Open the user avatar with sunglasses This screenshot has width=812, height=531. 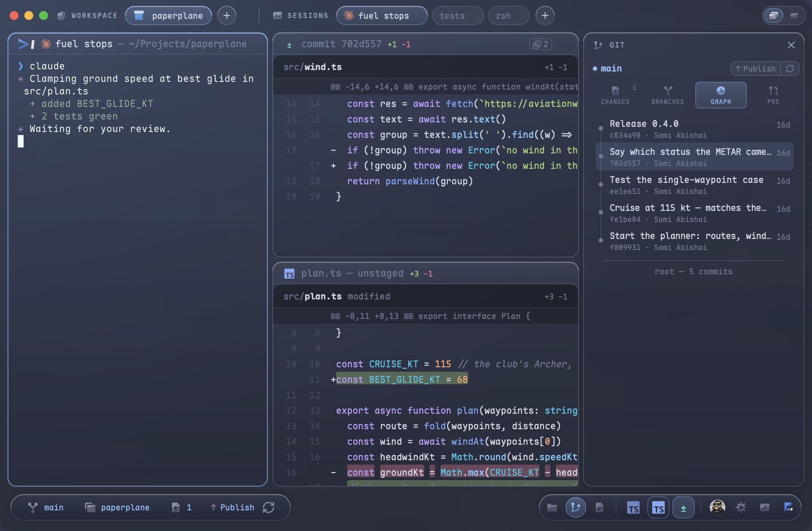click(x=717, y=507)
